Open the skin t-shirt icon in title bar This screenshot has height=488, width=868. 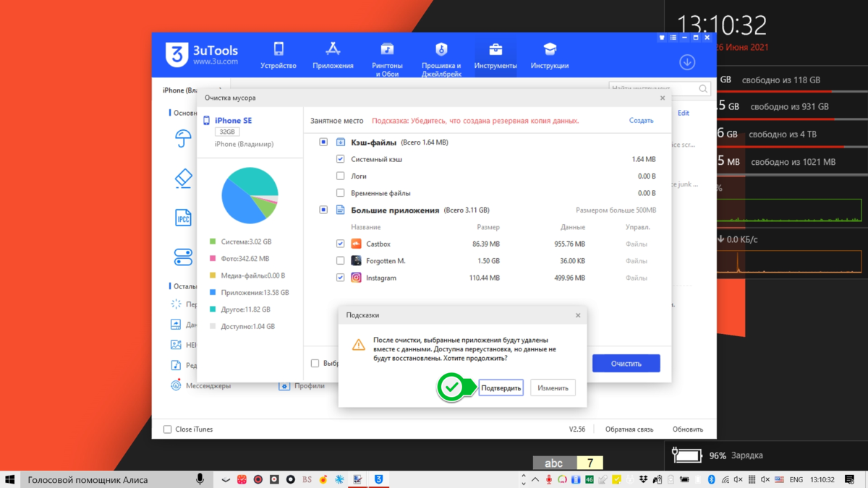[x=662, y=38]
